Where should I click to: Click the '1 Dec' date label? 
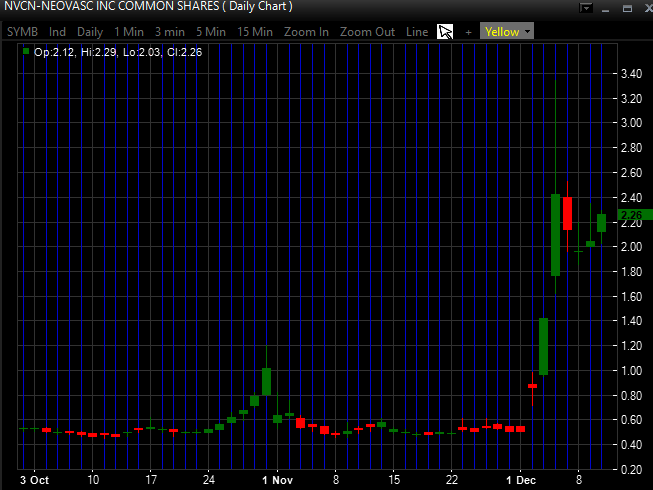521,480
